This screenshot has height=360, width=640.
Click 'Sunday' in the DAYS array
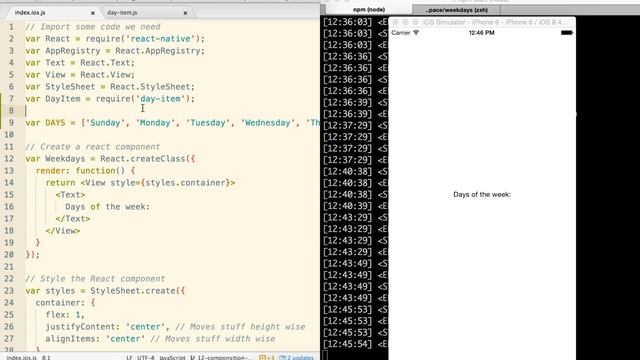[105, 123]
